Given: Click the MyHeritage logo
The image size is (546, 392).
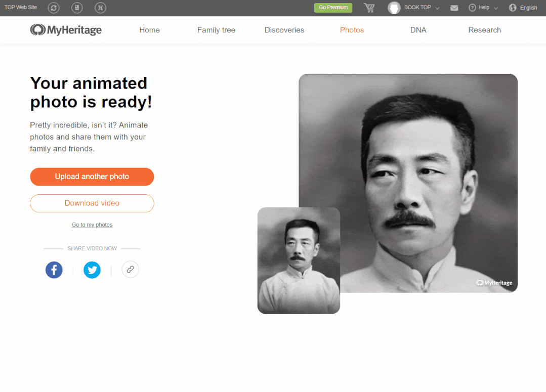Looking at the screenshot, I should tap(66, 30).
